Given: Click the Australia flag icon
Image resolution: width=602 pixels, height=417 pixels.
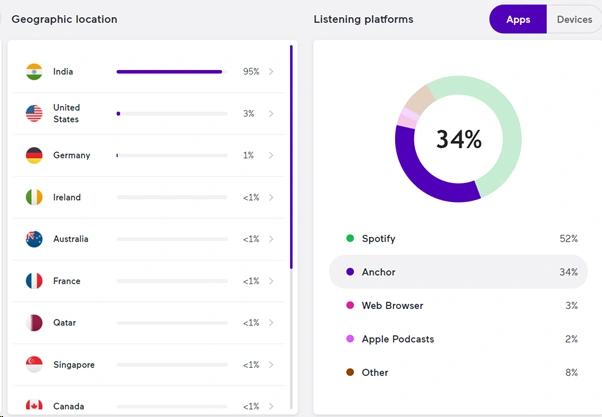Looking at the screenshot, I should pos(34,240).
